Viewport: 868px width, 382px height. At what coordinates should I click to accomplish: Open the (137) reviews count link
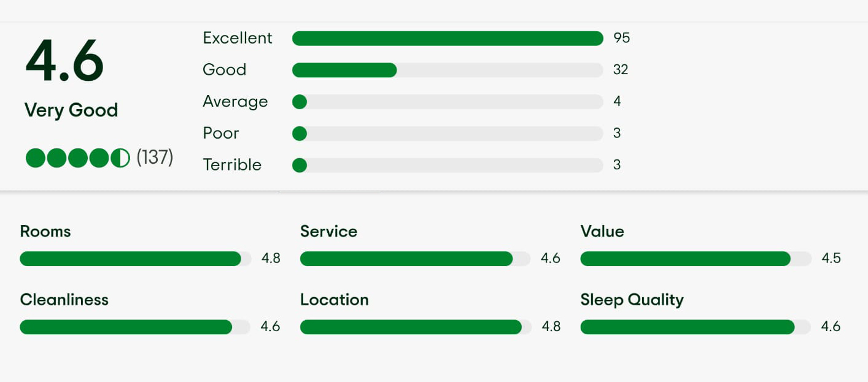click(x=155, y=158)
